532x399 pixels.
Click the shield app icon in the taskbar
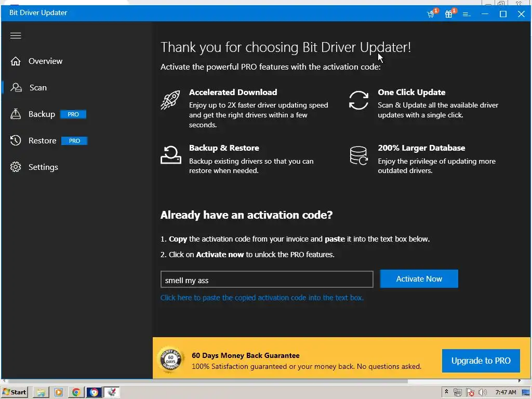[94, 393]
